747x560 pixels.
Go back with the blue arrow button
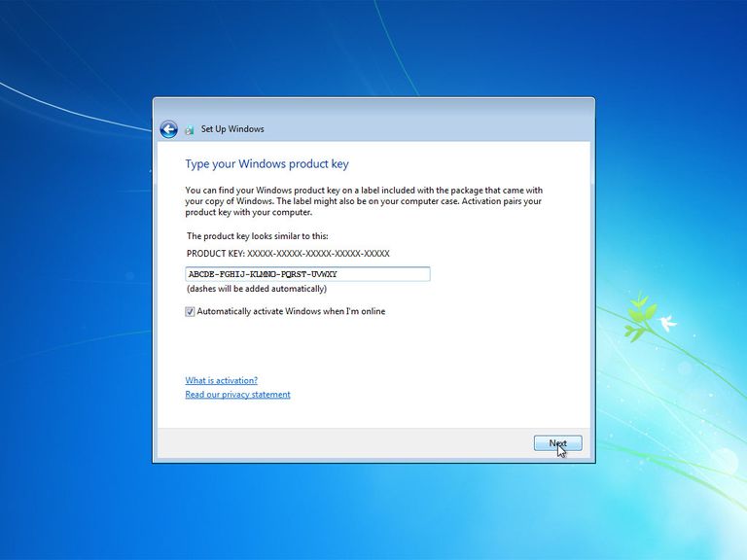pyautogui.click(x=168, y=129)
